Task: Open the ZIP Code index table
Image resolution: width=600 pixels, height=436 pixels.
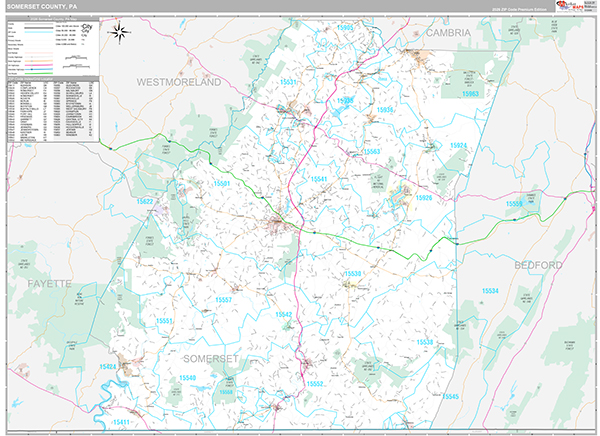Action: (x=53, y=111)
